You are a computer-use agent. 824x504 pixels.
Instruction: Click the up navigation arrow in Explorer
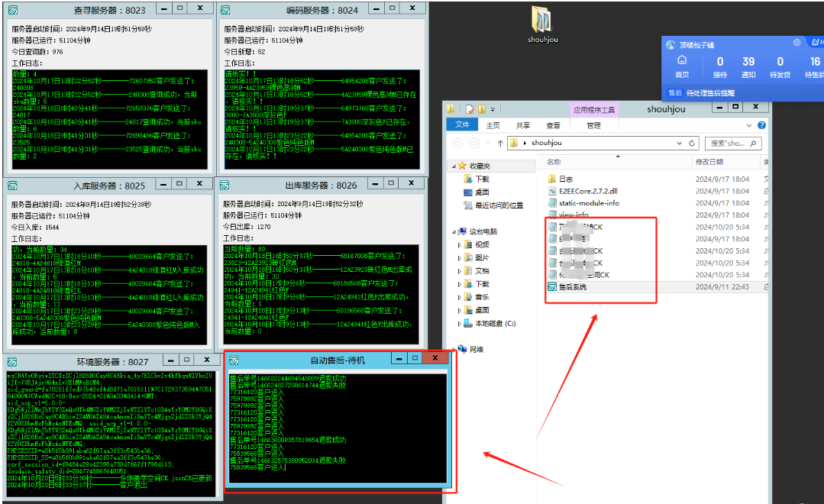(x=499, y=144)
